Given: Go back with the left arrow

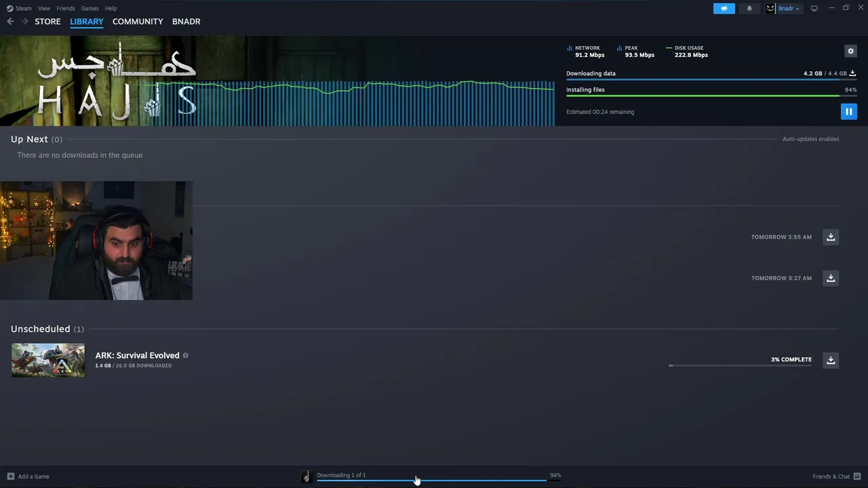Looking at the screenshot, I should [x=10, y=22].
